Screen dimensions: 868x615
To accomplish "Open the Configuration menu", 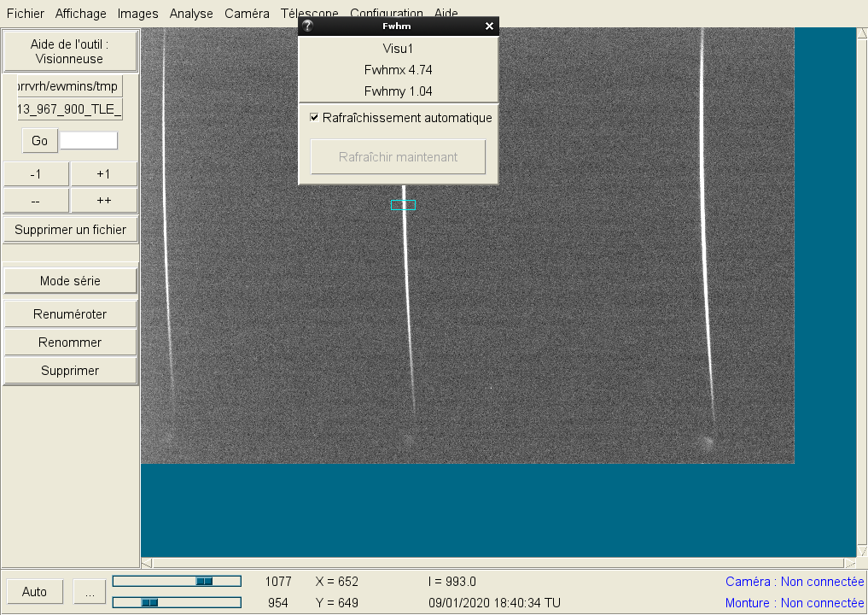I will (x=386, y=13).
